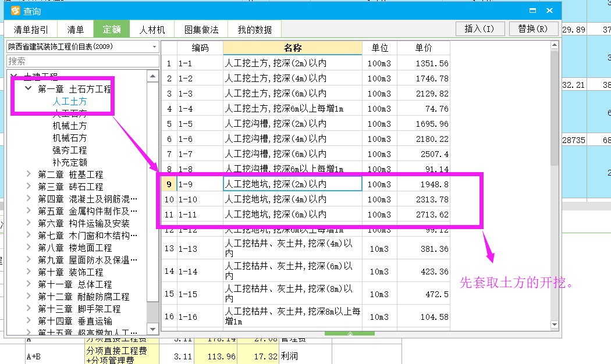Viewport: 611px width, 364px height.
Task: Select row 1-4 挖深6m以上每增1m
Action: 305,109
